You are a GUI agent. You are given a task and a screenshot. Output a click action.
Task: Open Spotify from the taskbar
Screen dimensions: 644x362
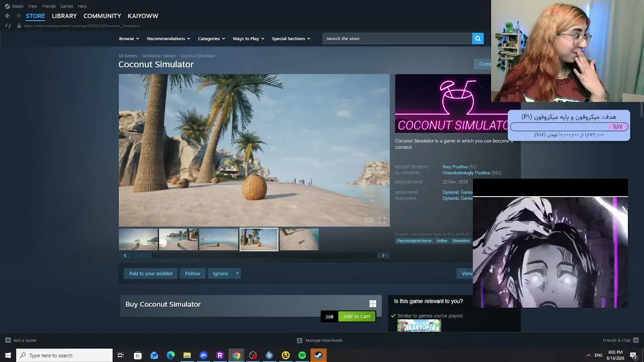(x=302, y=355)
